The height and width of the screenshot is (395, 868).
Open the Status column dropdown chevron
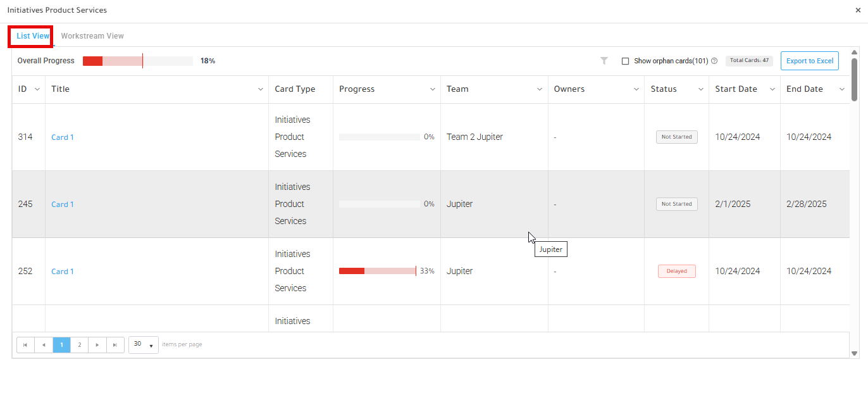coord(701,89)
